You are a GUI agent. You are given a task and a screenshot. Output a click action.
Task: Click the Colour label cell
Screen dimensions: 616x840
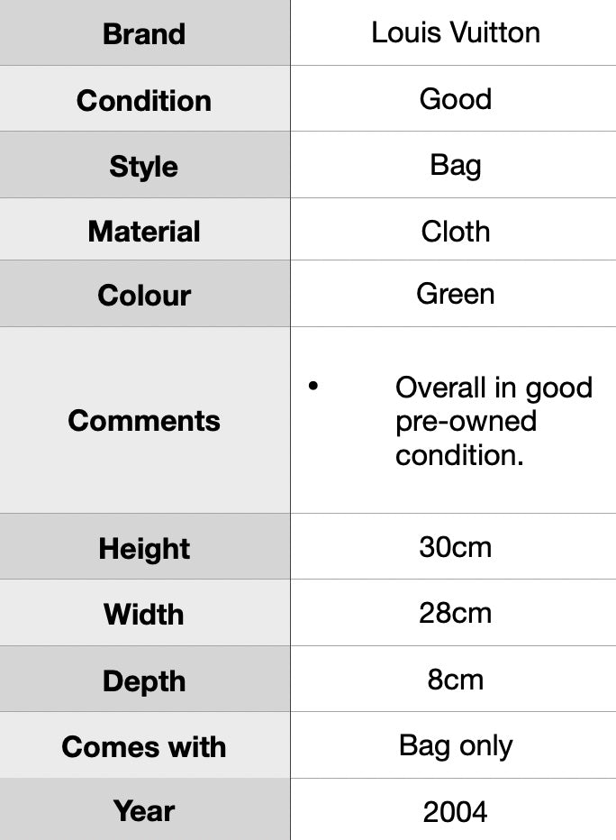coord(144,296)
